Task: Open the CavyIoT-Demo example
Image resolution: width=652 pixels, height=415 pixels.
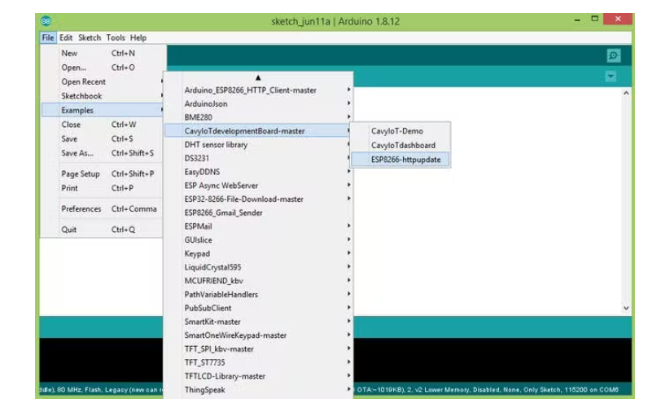Action: pos(400,131)
